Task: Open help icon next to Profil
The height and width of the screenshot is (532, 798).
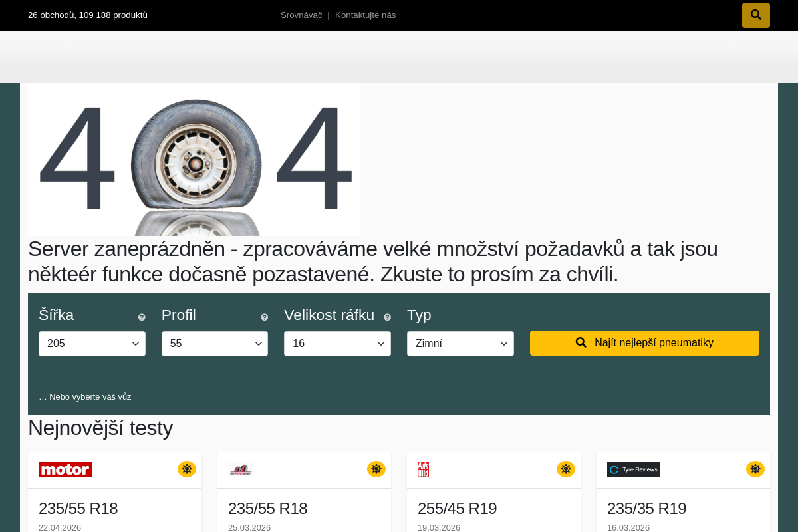Action: click(x=265, y=317)
